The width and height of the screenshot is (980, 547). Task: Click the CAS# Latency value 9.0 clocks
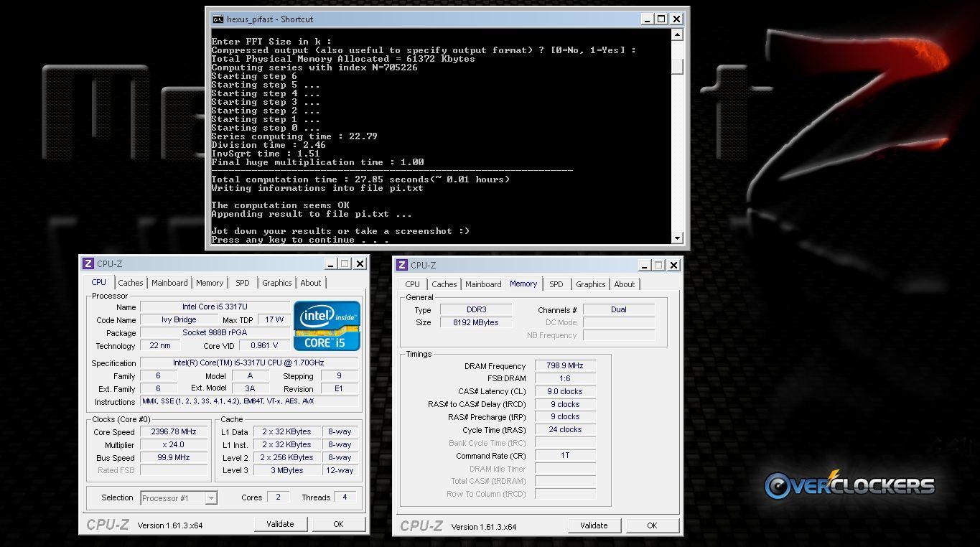(x=565, y=391)
